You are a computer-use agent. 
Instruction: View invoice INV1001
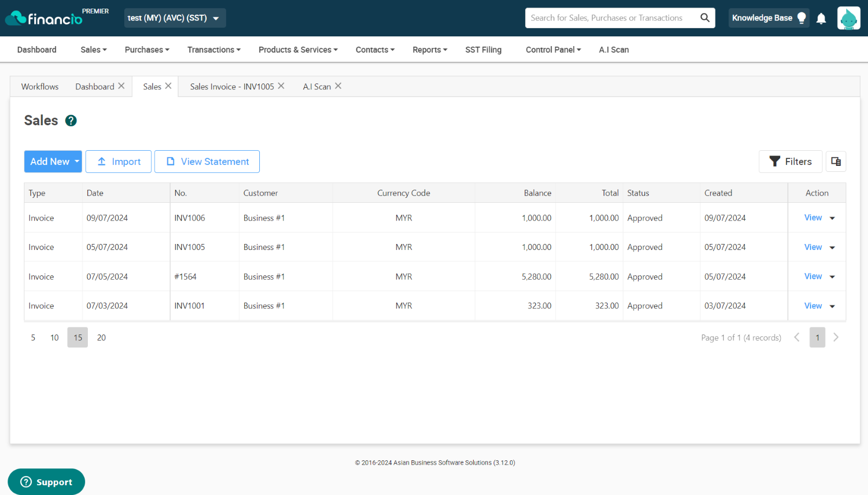813,305
